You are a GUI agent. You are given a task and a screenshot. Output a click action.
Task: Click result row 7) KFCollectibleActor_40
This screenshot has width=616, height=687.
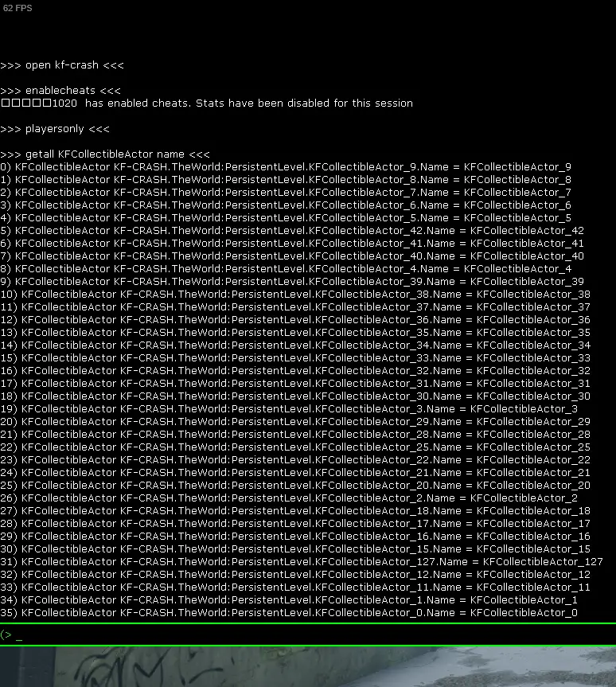tap(292, 256)
